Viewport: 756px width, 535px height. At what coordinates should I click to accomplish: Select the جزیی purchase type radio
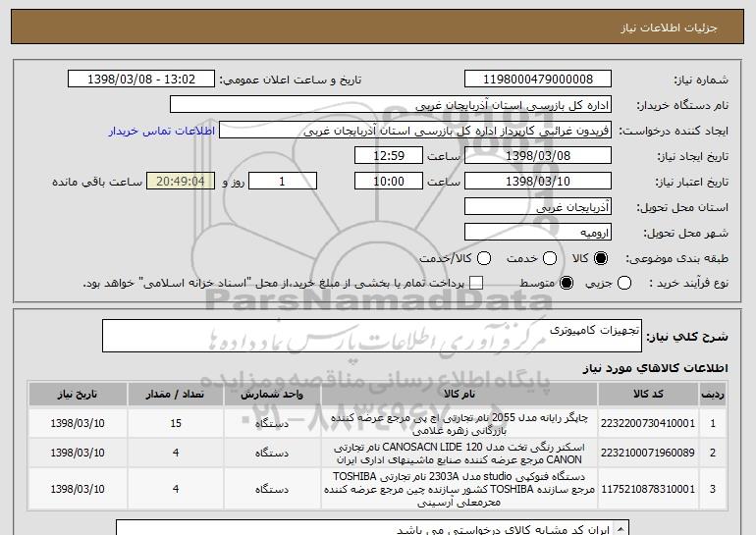click(623, 283)
